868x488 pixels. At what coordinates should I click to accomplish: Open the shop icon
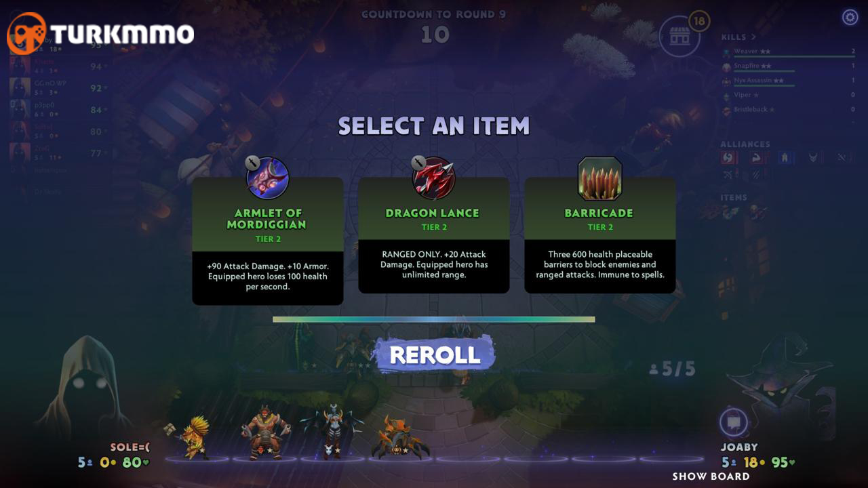tap(679, 36)
